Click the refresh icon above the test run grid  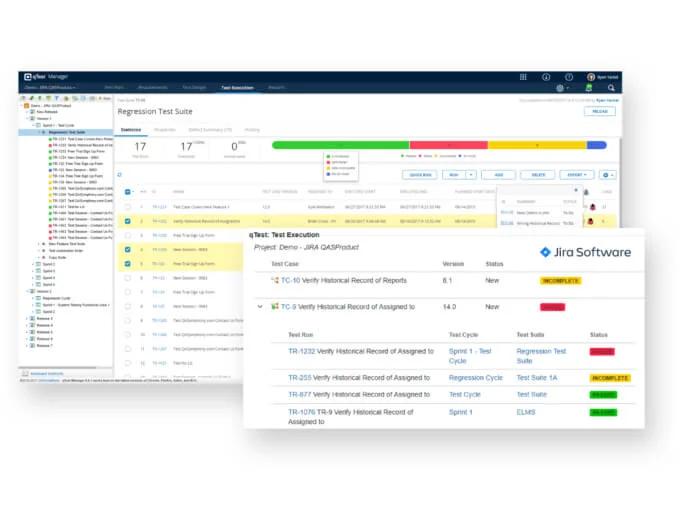click(120, 174)
